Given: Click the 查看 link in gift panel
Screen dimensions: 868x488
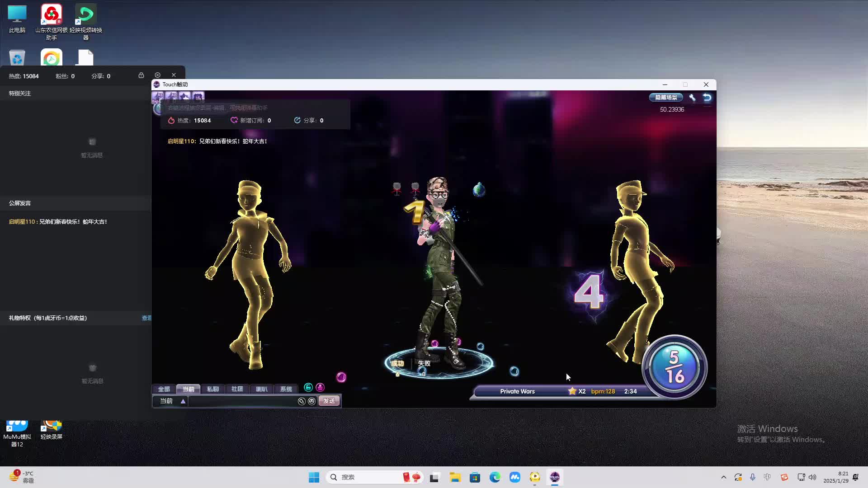Looking at the screenshot, I should pyautogui.click(x=146, y=318).
